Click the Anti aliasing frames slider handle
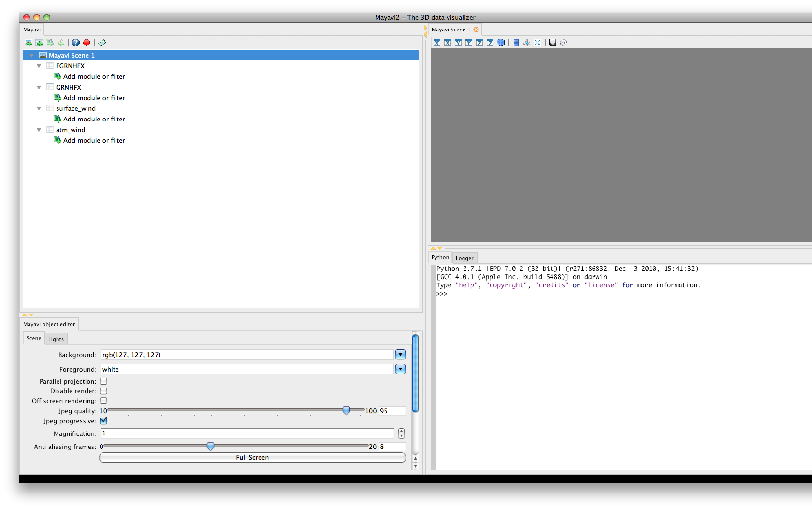This screenshot has width=812, height=508. click(x=210, y=446)
